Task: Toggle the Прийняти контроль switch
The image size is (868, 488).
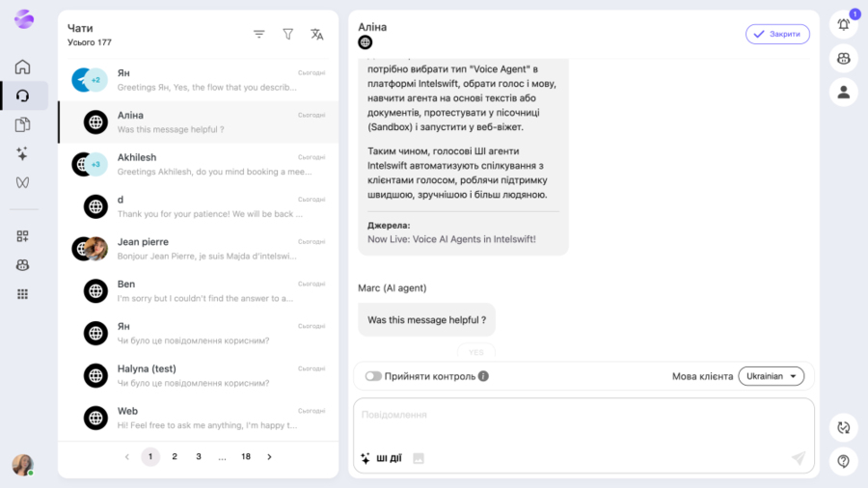Action: point(373,376)
